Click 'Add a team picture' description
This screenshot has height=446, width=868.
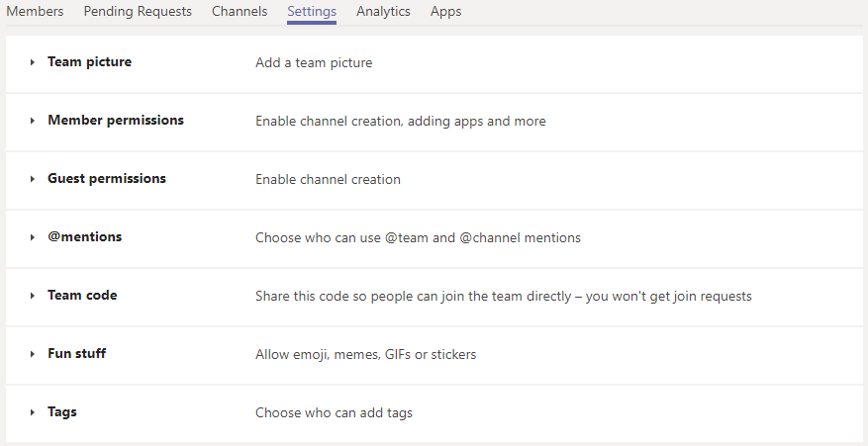click(x=314, y=63)
